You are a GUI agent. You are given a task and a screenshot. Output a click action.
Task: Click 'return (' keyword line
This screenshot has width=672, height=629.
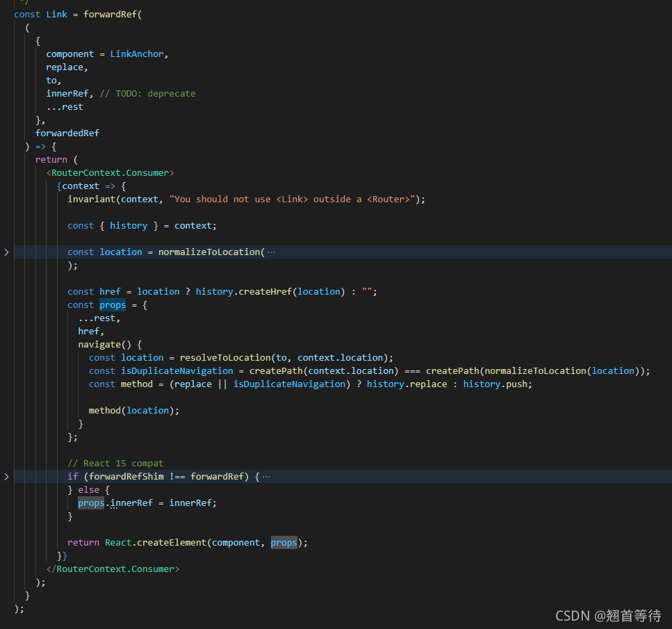[56, 159]
